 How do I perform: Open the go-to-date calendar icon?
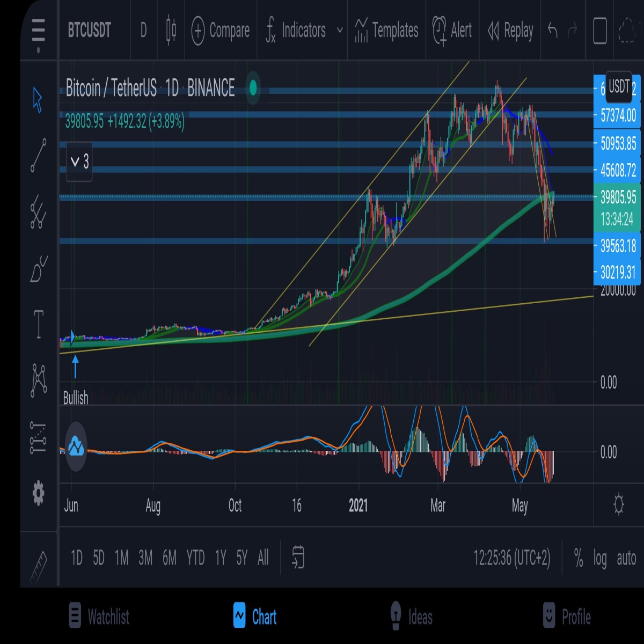[x=298, y=558]
